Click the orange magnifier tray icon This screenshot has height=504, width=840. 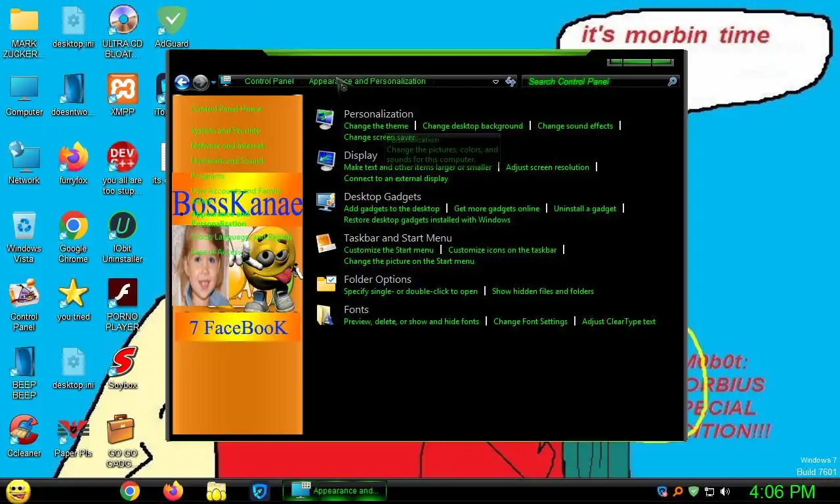point(678,491)
